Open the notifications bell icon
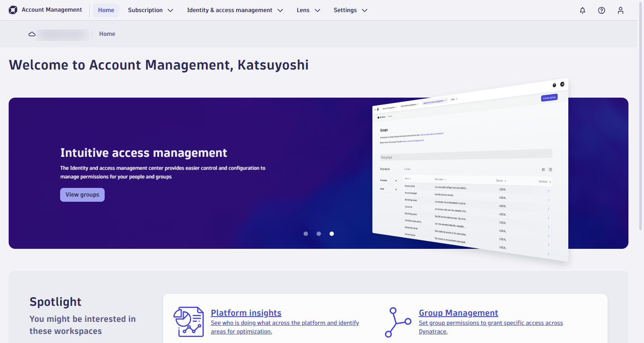644x343 pixels. click(583, 10)
